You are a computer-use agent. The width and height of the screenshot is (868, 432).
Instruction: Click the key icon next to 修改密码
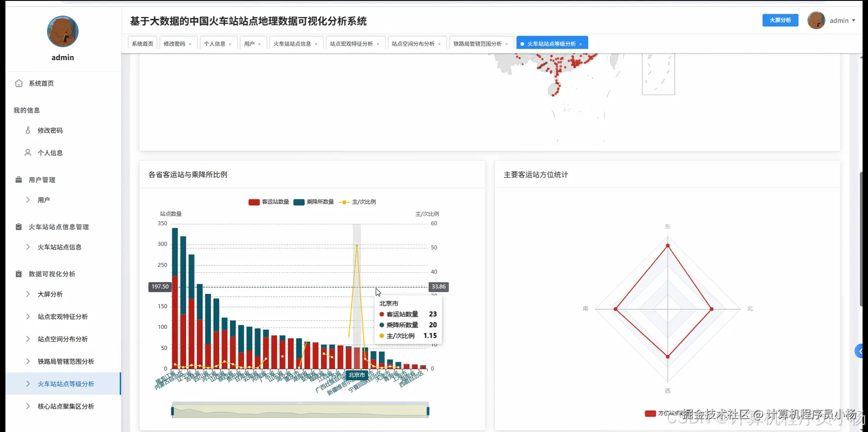[28, 130]
